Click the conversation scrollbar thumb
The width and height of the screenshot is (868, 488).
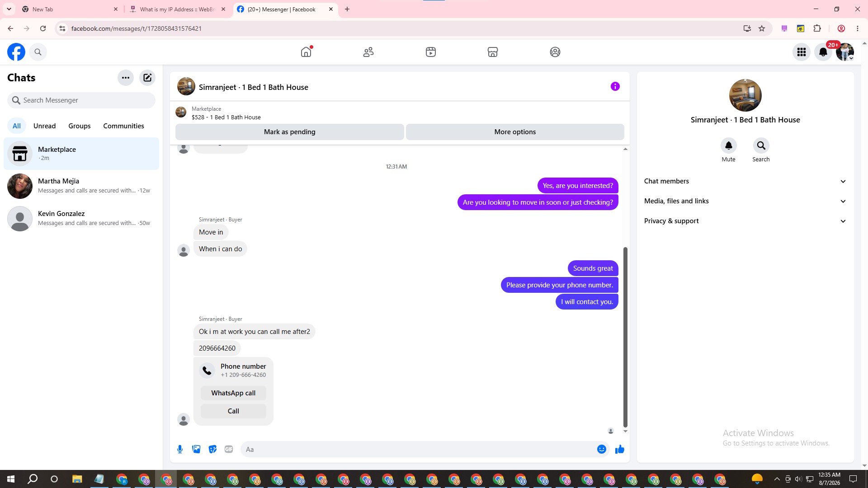[626, 337]
